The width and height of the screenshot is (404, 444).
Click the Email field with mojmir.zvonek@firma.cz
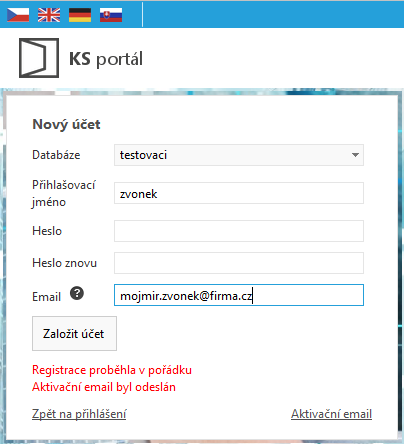click(239, 295)
